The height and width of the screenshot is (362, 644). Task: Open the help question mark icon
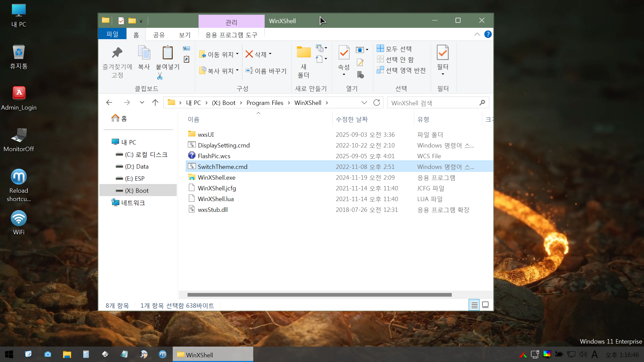click(x=488, y=34)
